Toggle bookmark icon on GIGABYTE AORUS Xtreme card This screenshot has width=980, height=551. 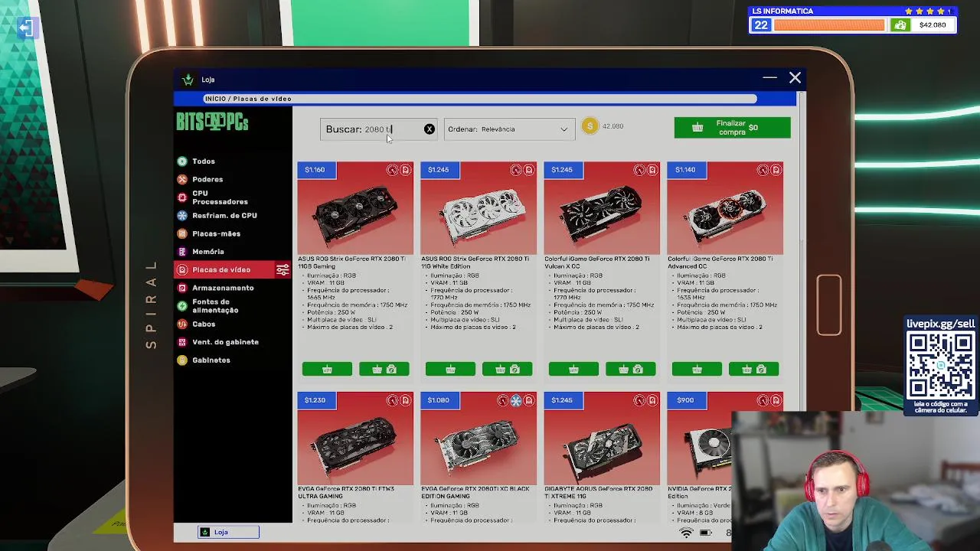[x=652, y=400]
